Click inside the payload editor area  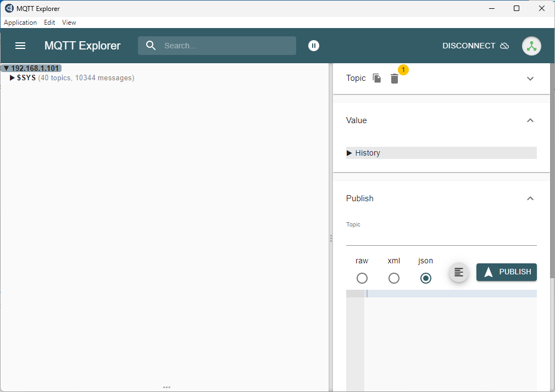[450, 340]
